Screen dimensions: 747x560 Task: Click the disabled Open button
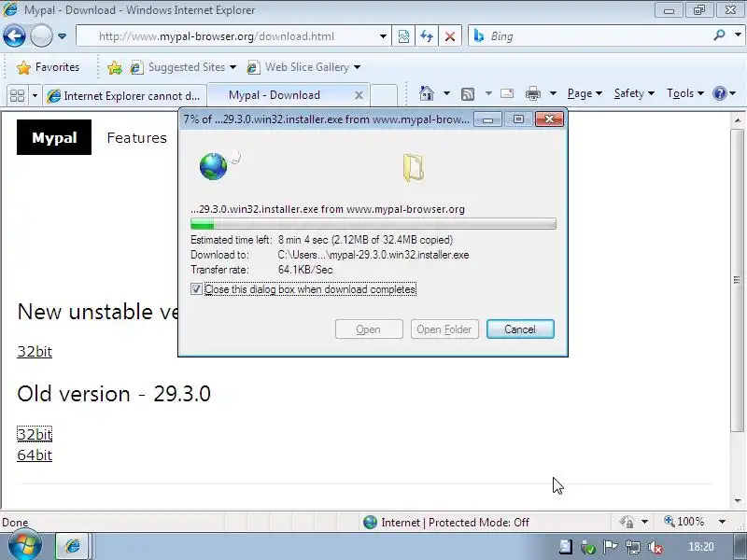click(x=369, y=329)
